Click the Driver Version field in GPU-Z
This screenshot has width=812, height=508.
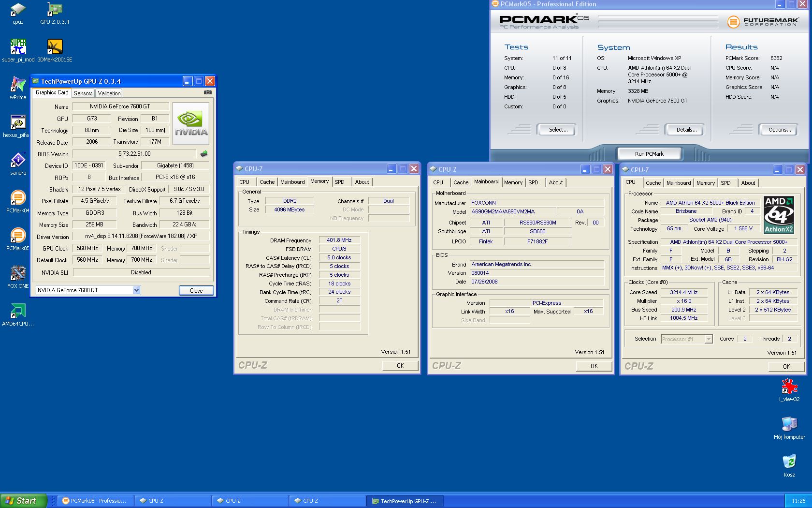pos(141,237)
